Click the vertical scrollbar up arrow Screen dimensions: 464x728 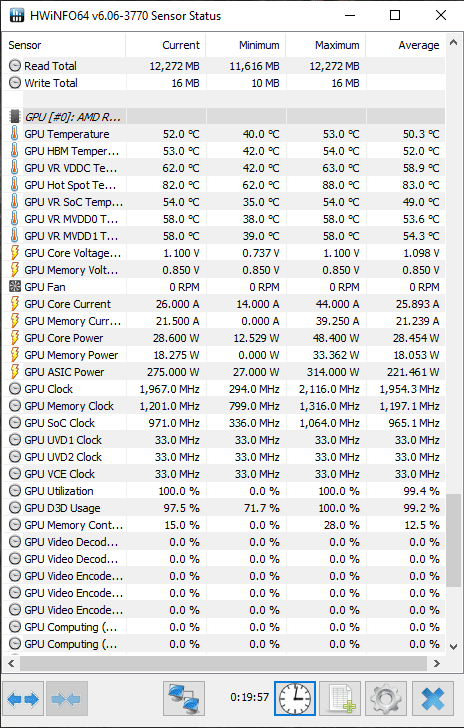click(453, 43)
